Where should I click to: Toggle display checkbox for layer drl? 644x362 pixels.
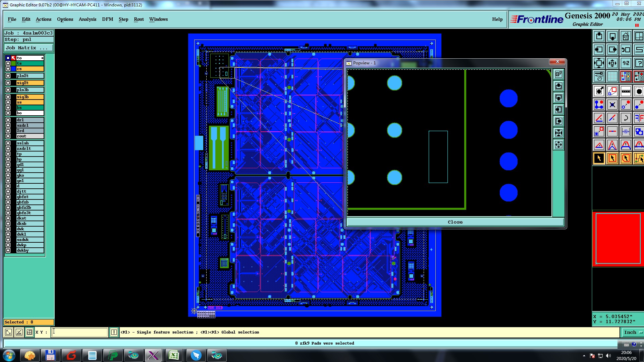pos(8,120)
